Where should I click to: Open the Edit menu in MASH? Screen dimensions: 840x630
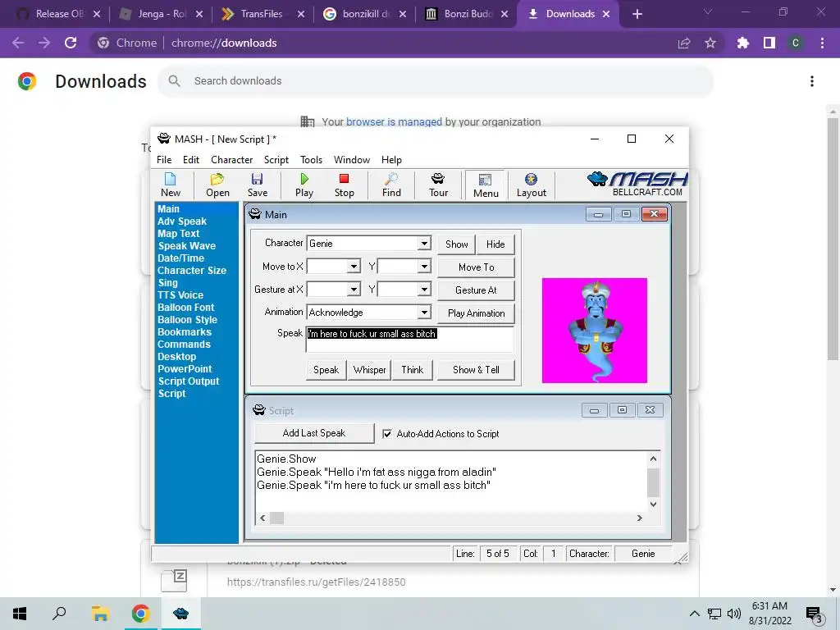coord(190,160)
